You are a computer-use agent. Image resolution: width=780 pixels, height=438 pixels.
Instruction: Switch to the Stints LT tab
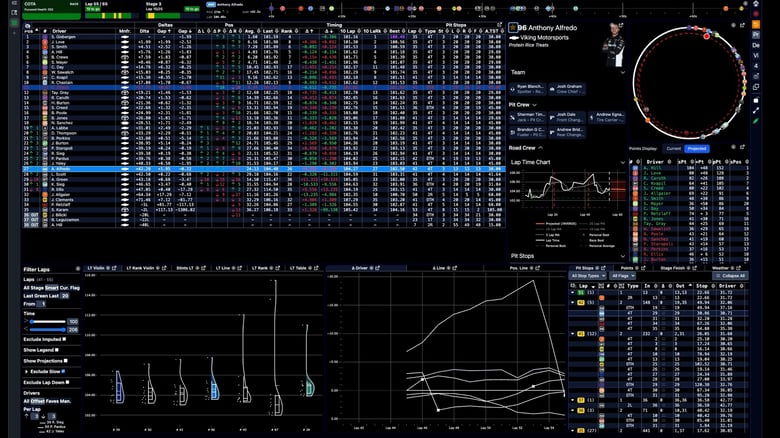click(x=185, y=268)
